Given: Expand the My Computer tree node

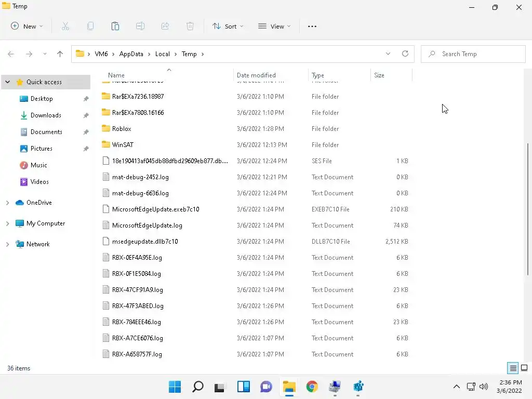Looking at the screenshot, I should [x=7, y=223].
